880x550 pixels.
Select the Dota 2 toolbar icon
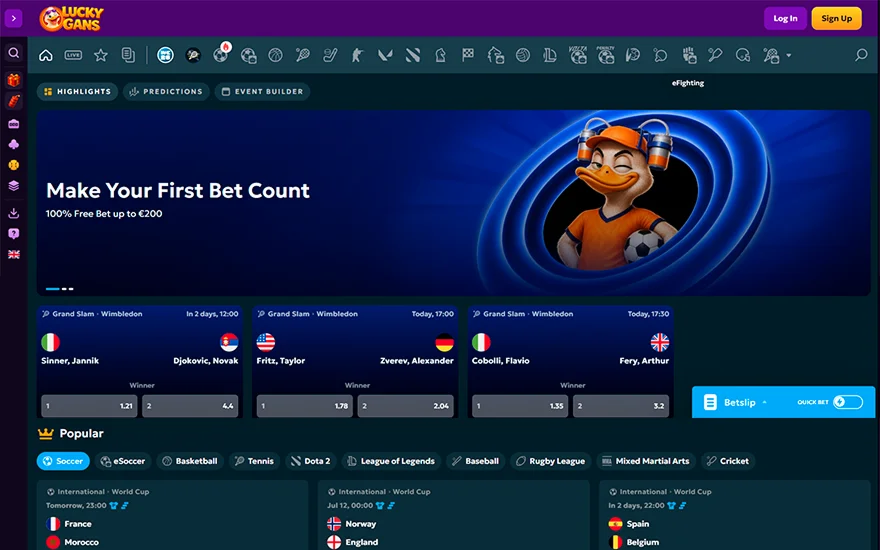click(x=413, y=55)
